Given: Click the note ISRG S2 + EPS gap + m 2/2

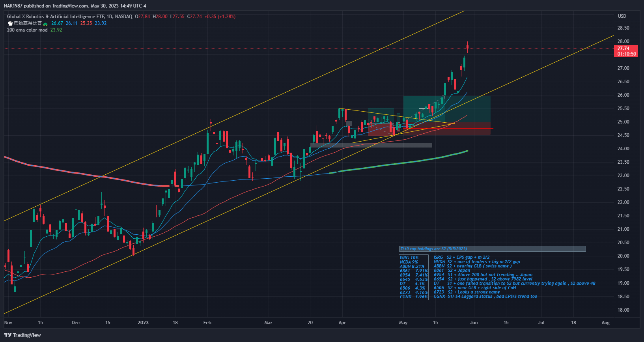Looking at the screenshot, I should pos(461,257).
